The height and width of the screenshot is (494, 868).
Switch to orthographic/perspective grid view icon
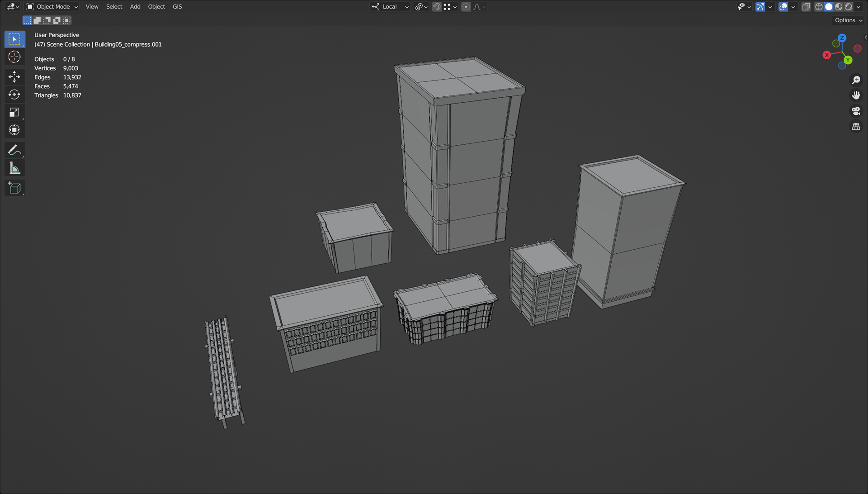(856, 127)
